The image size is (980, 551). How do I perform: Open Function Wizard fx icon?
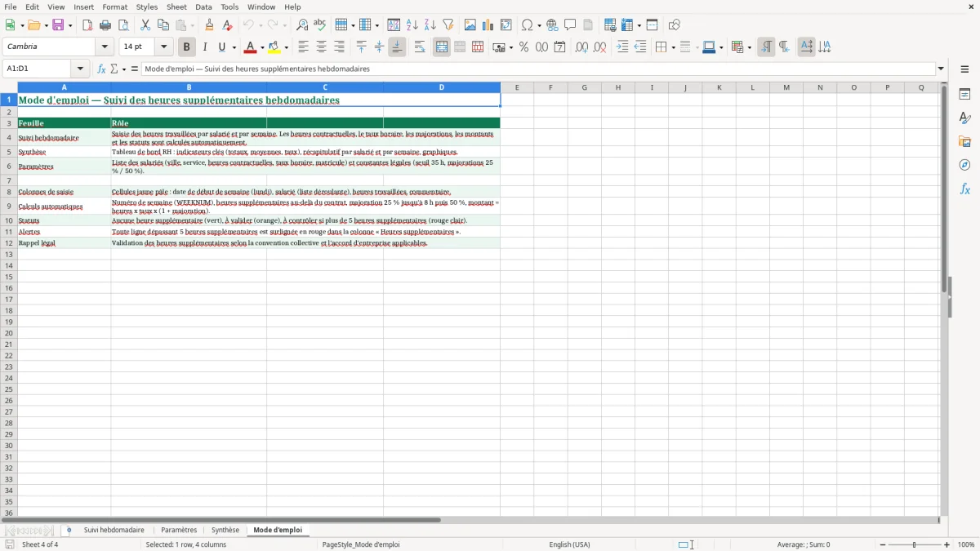(102, 69)
